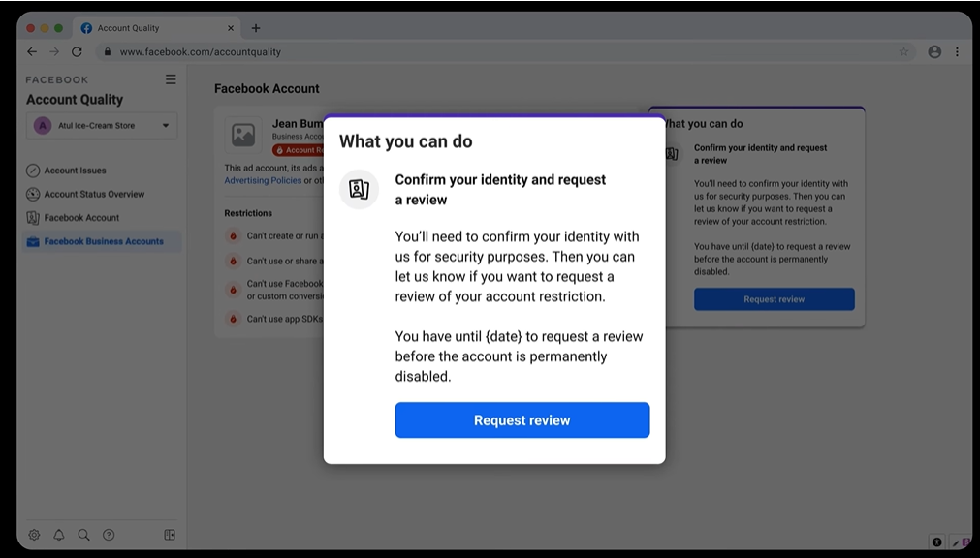Screen dimensions: 980x558
Task: Click the address bar URL field
Action: [506, 52]
